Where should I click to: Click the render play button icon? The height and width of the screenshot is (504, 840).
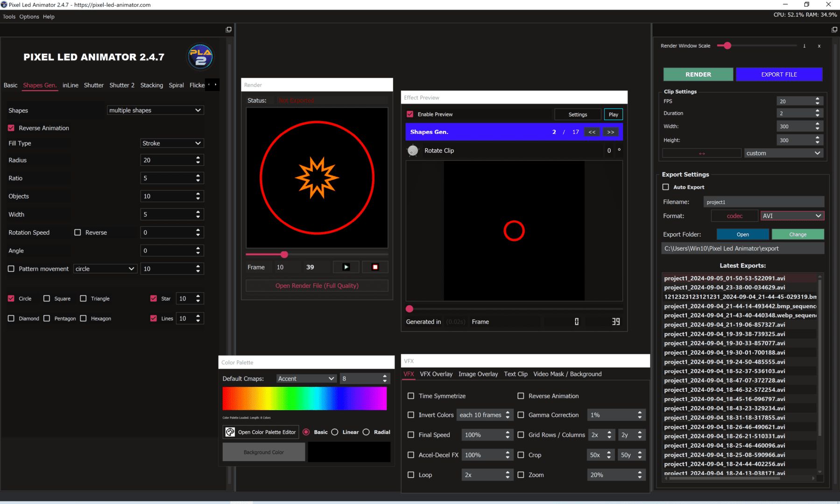click(346, 267)
